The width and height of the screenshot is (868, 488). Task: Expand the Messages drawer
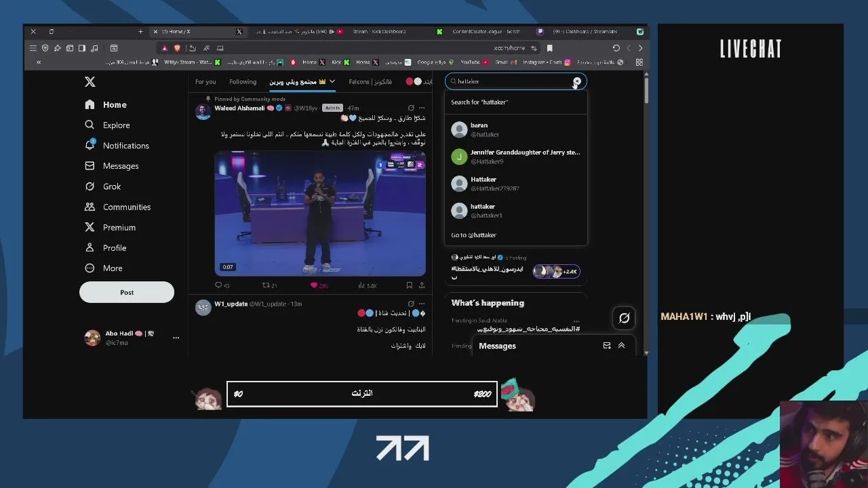point(621,346)
